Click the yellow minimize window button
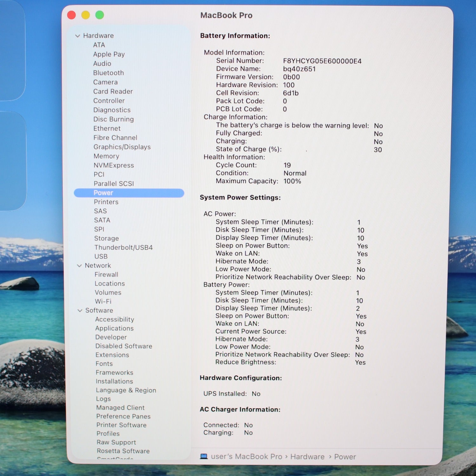The width and height of the screenshot is (476, 476). click(86, 15)
